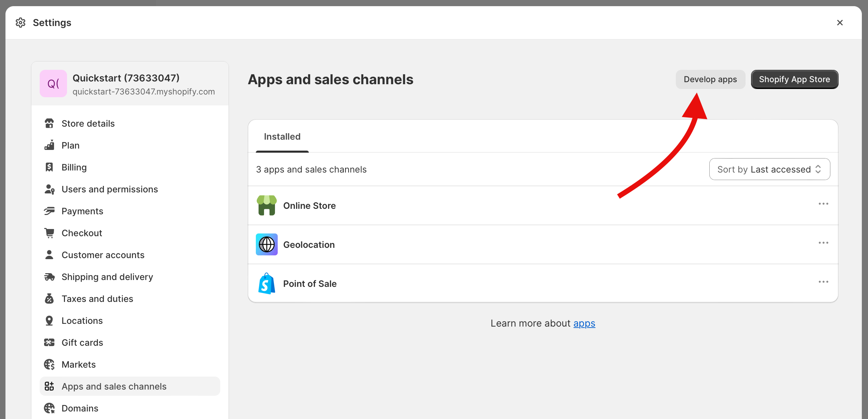Open more actions for Geolocation

[823, 243]
